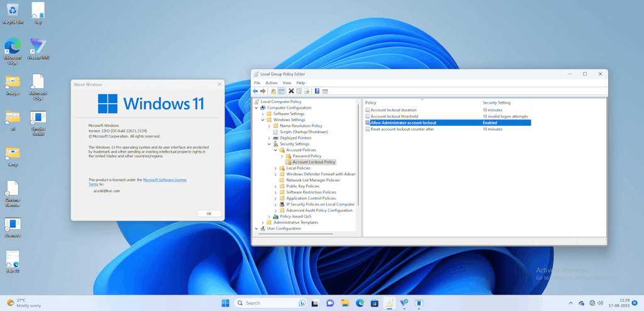
Task: Click the taskbar Search box
Action: tap(270, 303)
